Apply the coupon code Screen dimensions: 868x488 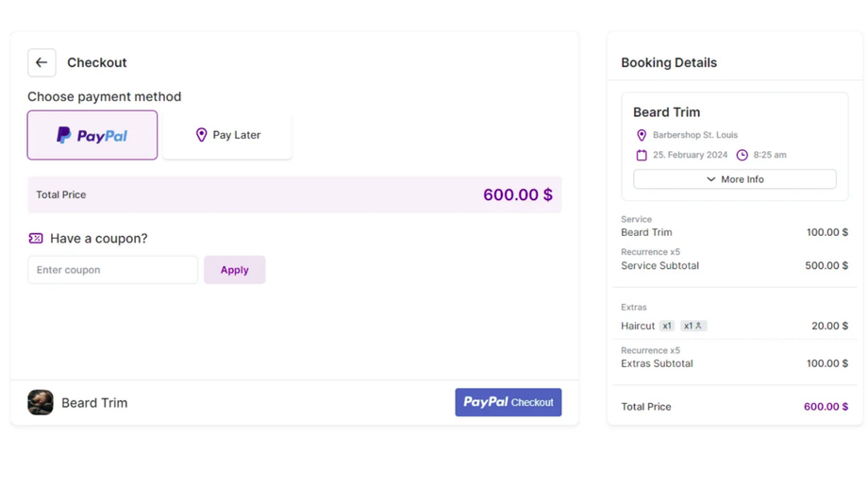tap(234, 270)
